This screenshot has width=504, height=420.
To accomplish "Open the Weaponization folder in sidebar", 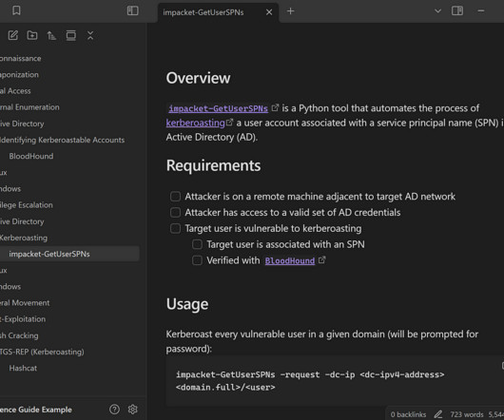I will [19, 75].
